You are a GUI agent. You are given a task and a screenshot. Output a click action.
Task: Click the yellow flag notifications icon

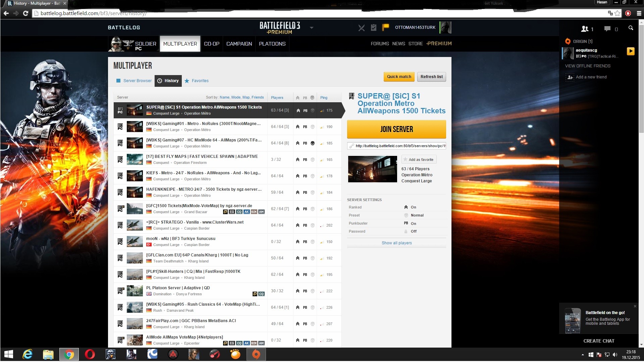click(386, 27)
